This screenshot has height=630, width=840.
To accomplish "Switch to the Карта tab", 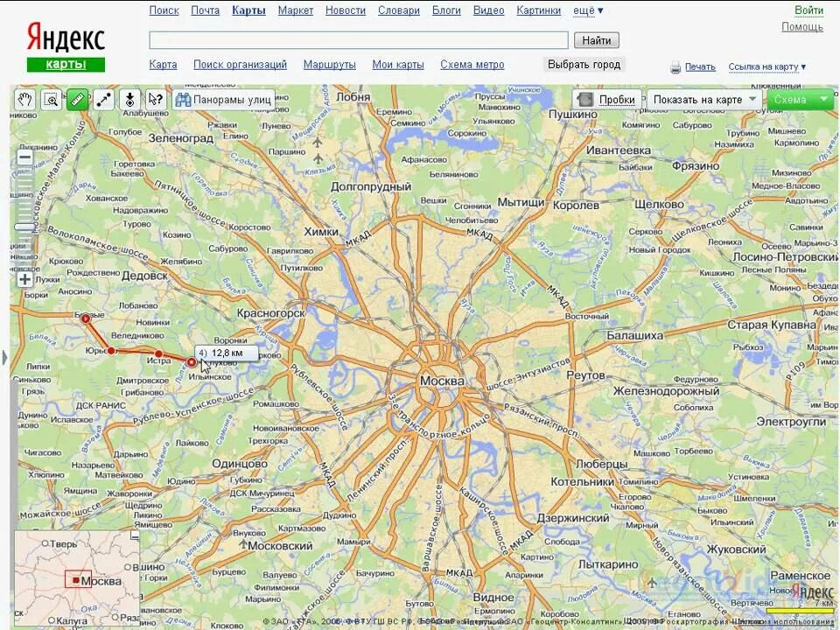I will [x=163, y=65].
